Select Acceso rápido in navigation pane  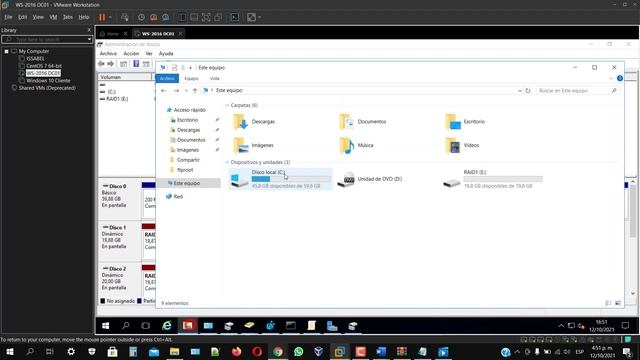coord(189,110)
